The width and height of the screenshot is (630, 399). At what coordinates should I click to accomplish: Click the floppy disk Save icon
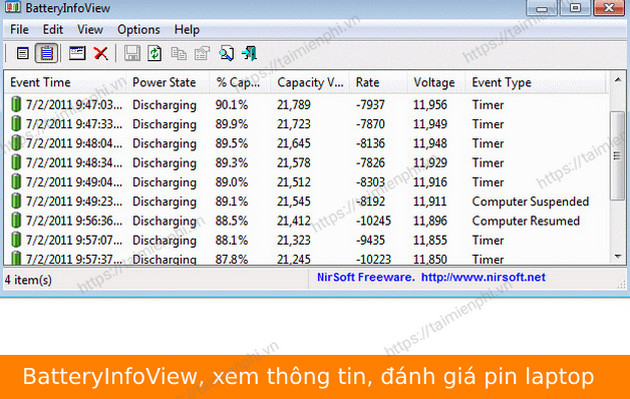click(x=132, y=53)
